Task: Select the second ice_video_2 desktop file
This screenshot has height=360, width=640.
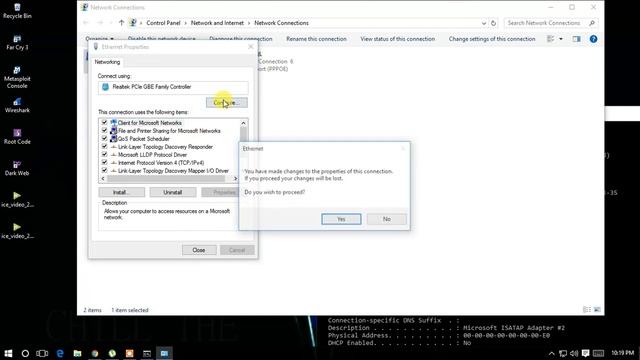Action: (x=17, y=231)
